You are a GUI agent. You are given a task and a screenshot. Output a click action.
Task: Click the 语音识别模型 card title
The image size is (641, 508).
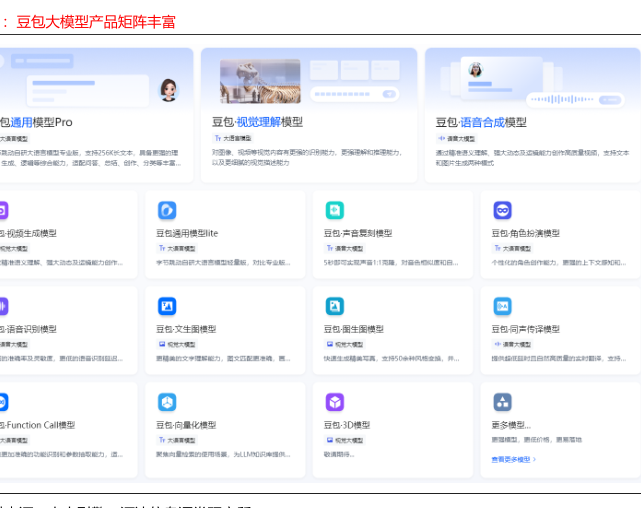28,329
